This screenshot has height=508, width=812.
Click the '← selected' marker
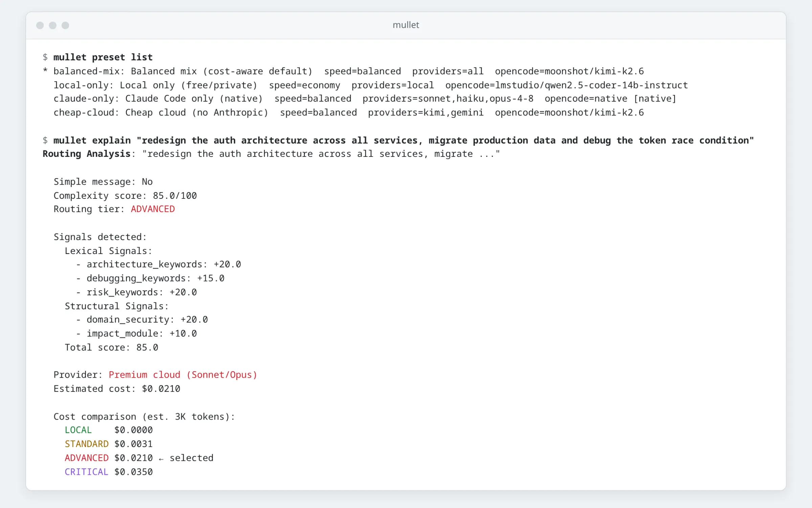click(186, 458)
